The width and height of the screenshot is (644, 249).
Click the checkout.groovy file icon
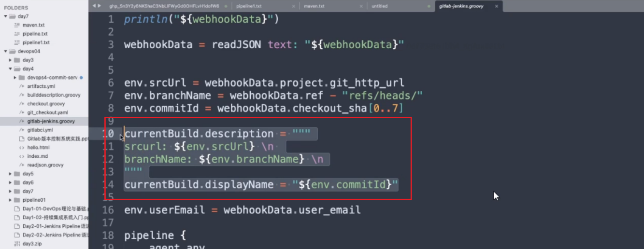(x=22, y=104)
